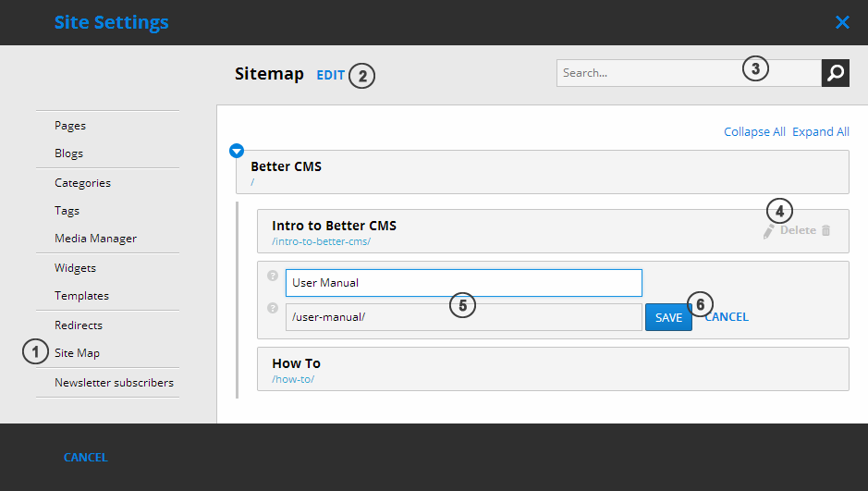The height and width of the screenshot is (491, 868).
Task: Click the /how-to/ URL text
Action: point(293,379)
